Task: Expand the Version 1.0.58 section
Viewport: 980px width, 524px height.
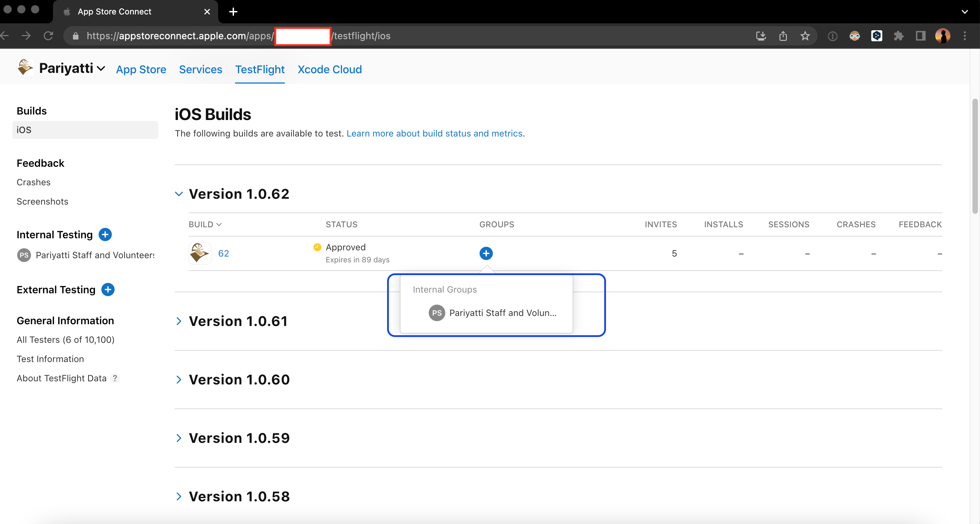Action: [179, 496]
